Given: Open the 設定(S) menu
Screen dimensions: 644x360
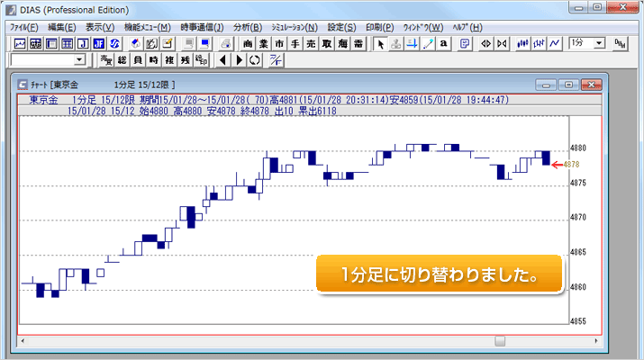Looking at the screenshot, I should point(340,27).
